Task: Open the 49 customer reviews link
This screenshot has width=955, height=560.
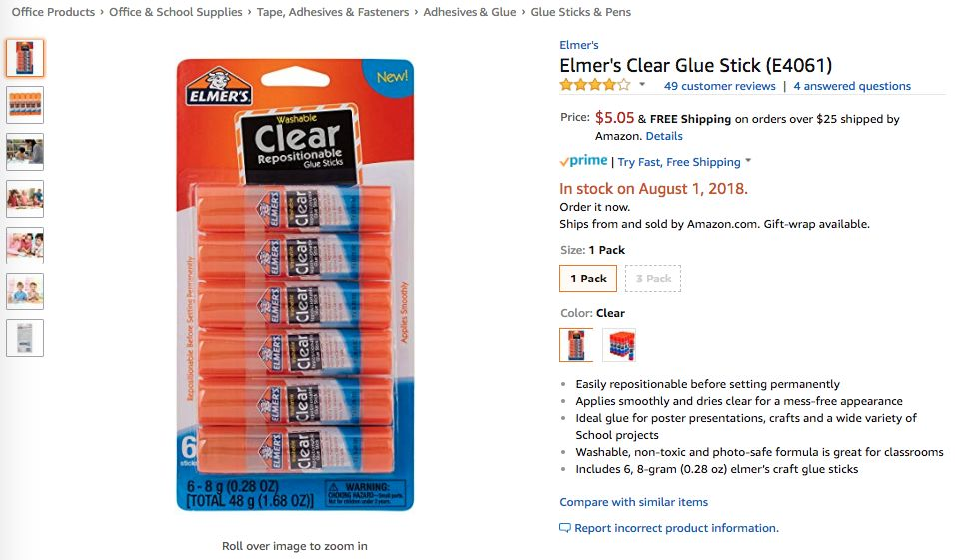Action: coord(720,86)
